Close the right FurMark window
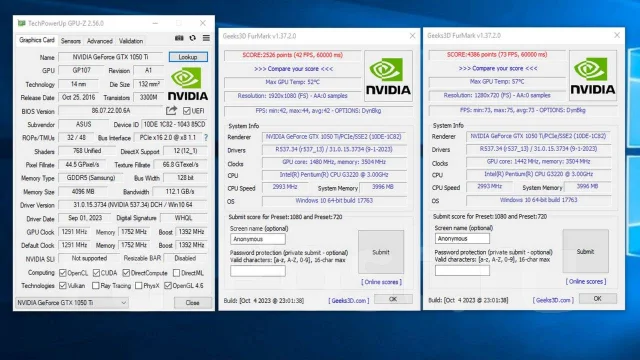 click(x=617, y=36)
